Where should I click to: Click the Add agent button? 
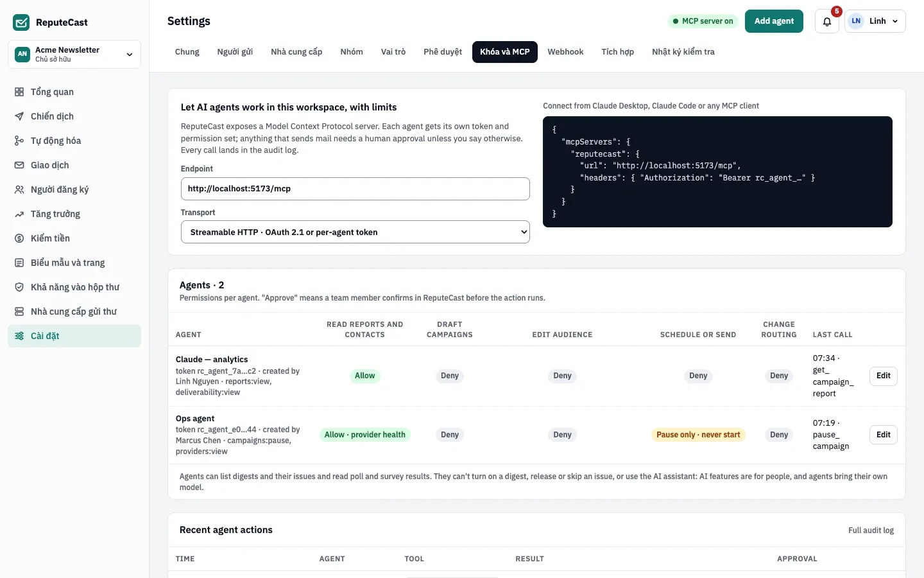[x=774, y=21]
